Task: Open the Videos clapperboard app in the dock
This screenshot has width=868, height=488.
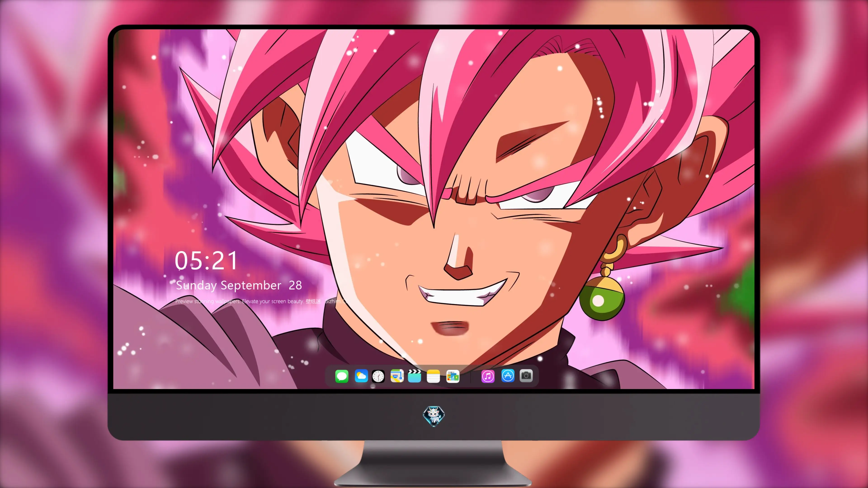Action: (x=415, y=376)
